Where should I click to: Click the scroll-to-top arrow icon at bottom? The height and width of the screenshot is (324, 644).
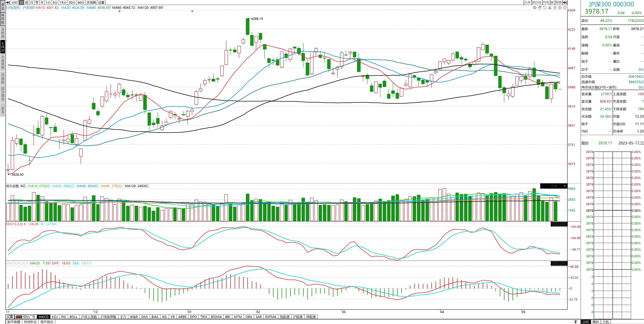[x=576, y=322]
